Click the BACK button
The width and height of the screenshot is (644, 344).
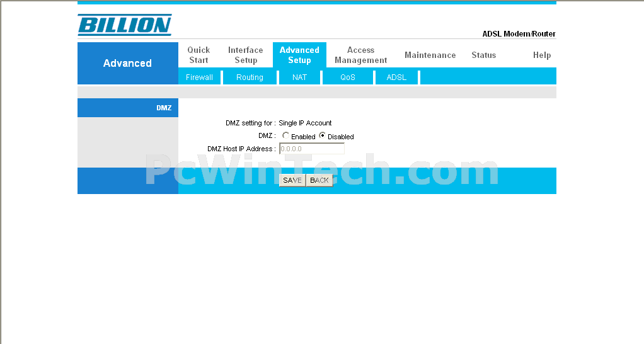click(x=319, y=180)
